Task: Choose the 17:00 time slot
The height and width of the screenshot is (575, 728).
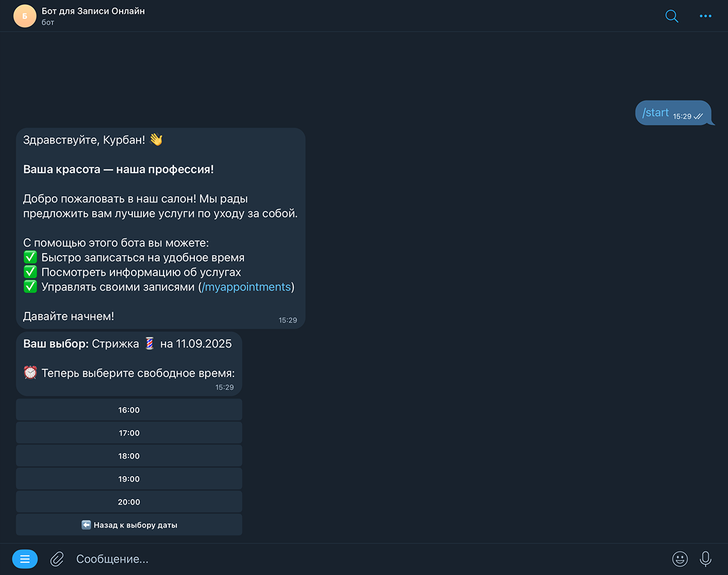Action: pyautogui.click(x=129, y=433)
